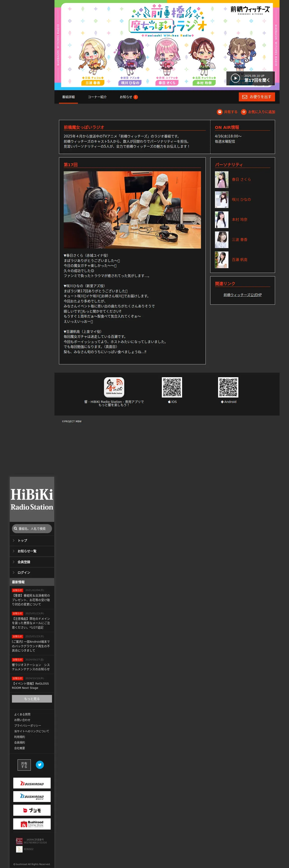Focus the 番組名、人名で検索 search field
Screen dimensions: 289x868
[x=32, y=529]
